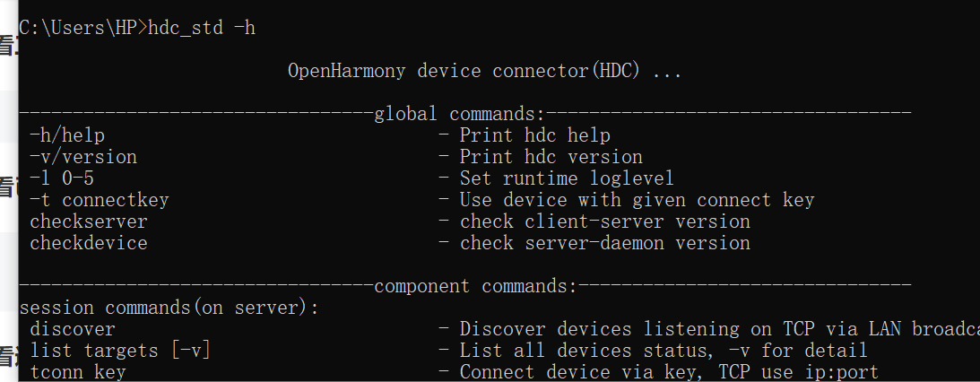The width and height of the screenshot is (980, 382).
Task: Select the -t connectkey option text
Action: [x=100, y=200]
